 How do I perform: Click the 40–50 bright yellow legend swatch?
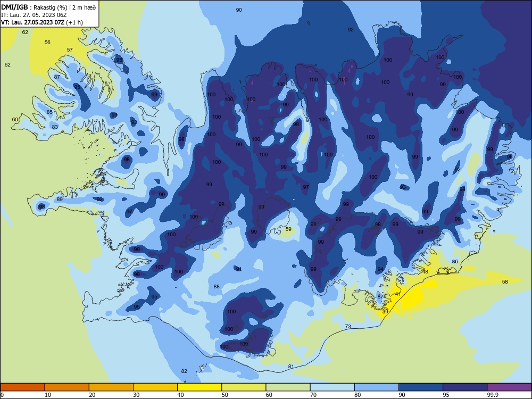tap(199, 387)
